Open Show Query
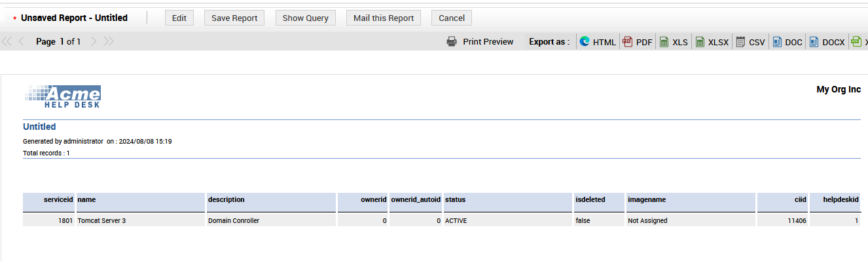Screen dimensions: 868x261 point(306,18)
